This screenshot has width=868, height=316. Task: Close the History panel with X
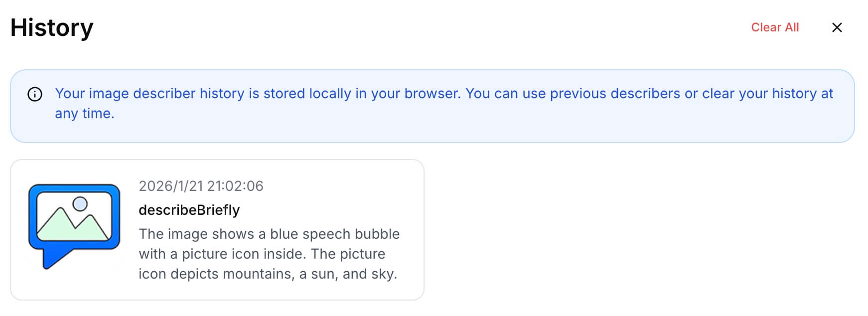pyautogui.click(x=837, y=27)
